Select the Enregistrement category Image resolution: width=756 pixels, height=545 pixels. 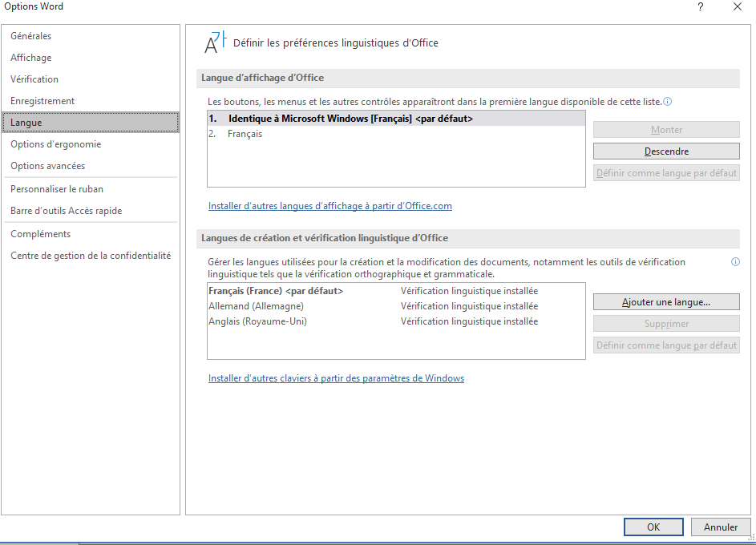(91, 101)
